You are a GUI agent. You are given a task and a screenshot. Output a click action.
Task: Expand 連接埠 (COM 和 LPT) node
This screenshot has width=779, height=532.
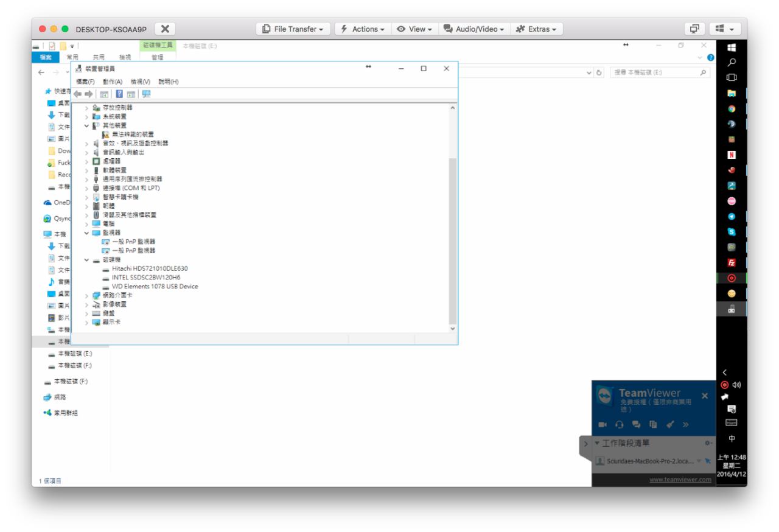point(87,187)
